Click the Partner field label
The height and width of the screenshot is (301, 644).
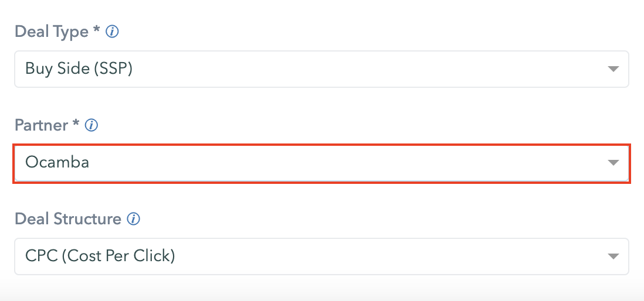41,125
